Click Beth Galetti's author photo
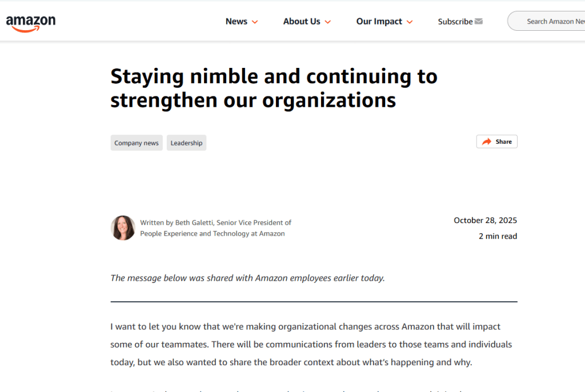This screenshot has width=585, height=392. pyautogui.click(x=123, y=228)
